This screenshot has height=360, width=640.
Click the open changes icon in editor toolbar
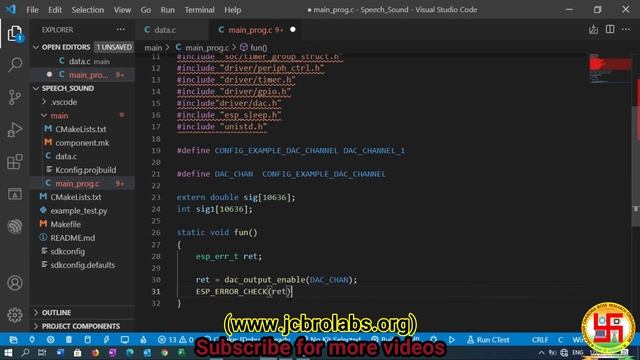pos(593,29)
